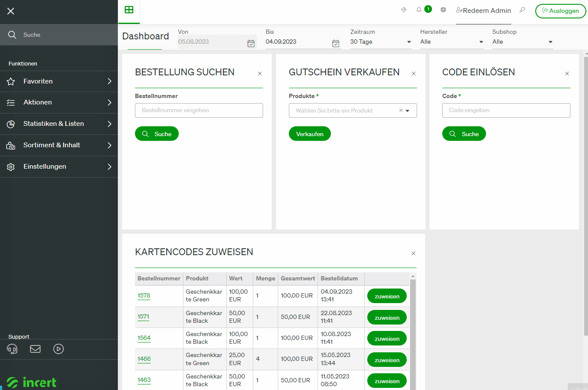The height and width of the screenshot is (390, 588).
Task: Expand the Einstellungen menu
Action: click(59, 167)
